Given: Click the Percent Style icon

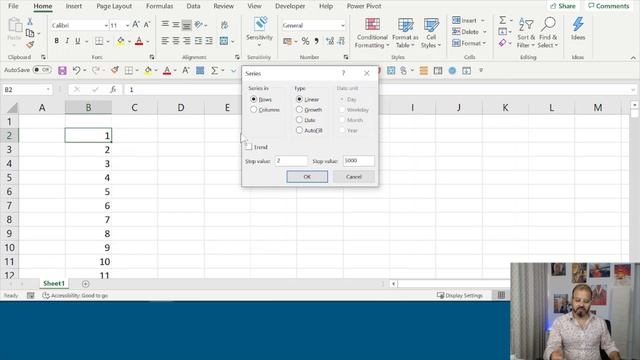Looking at the screenshot, I should point(305,41).
